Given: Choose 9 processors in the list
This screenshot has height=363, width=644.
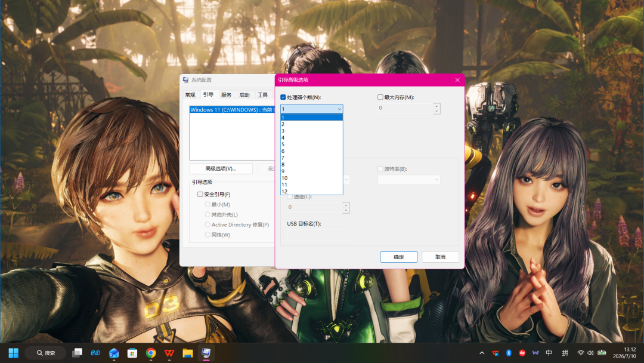Looking at the screenshot, I should (312, 171).
